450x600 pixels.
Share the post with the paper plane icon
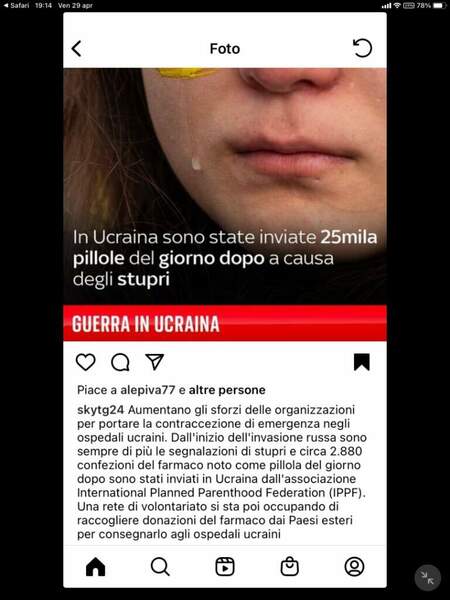click(155, 362)
